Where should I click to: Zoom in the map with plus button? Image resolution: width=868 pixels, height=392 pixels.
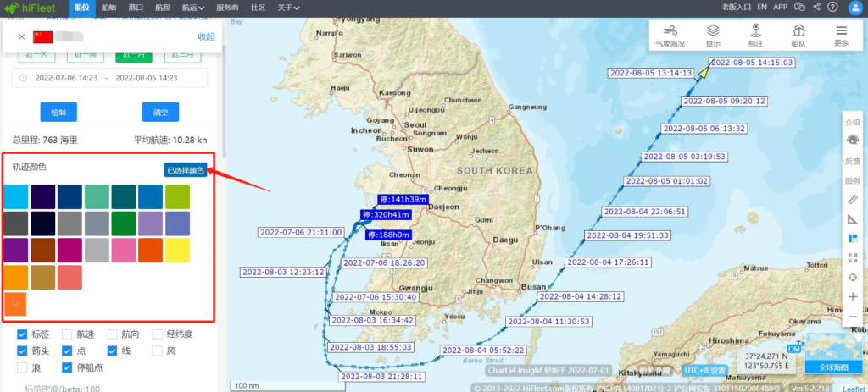coord(852,297)
